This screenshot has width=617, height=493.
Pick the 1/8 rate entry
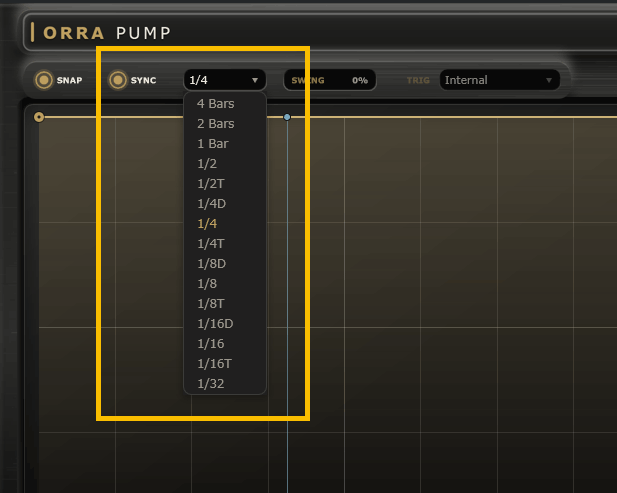[x=225, y=284]
